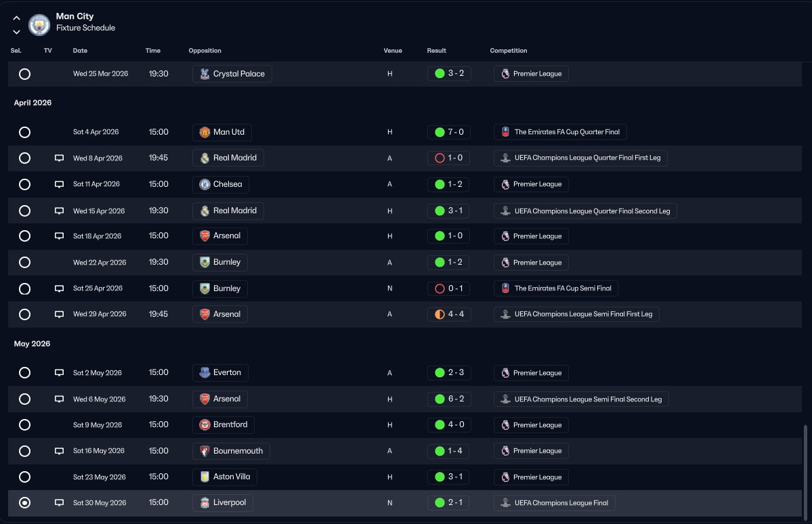
Task: Click the orange draw indicator for Arsenal 4-4
Action: [x=440, y=314]
